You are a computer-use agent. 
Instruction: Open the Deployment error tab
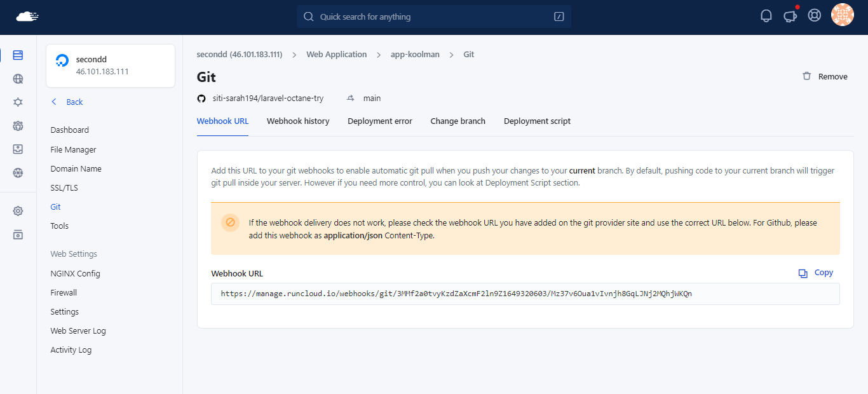pyautogui.click(x=380, y=121)
